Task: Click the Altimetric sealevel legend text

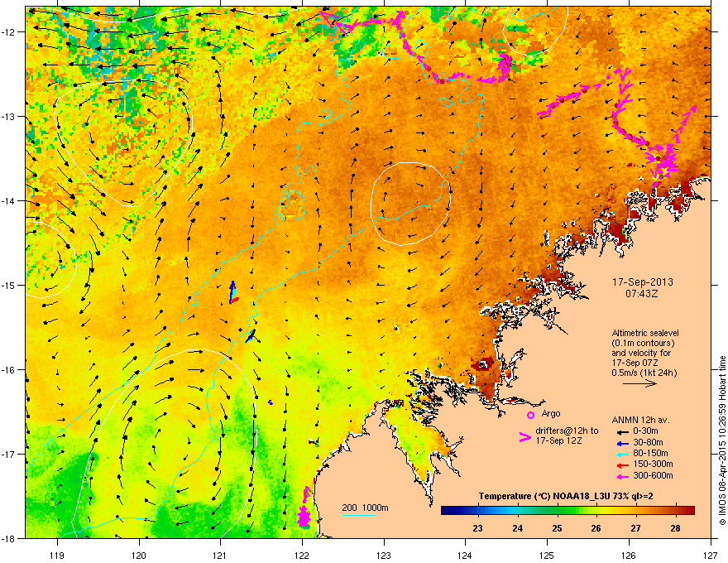Action: [645, 333]
